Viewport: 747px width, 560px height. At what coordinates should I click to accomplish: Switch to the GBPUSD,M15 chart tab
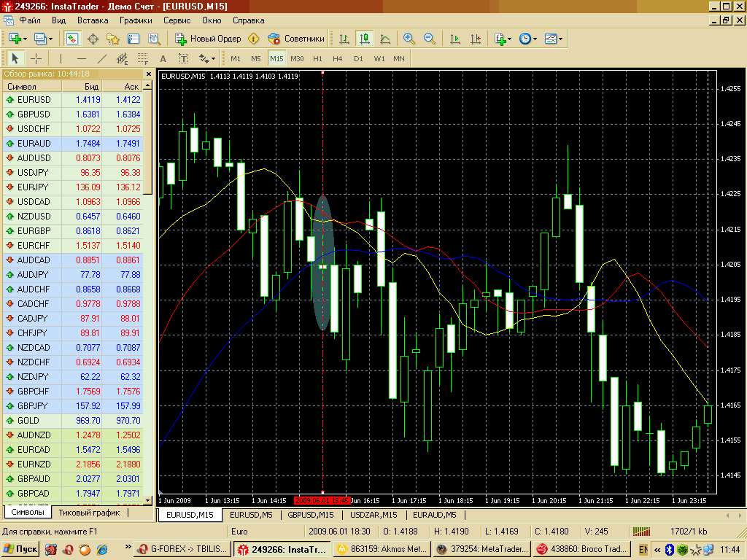(311, 514)
